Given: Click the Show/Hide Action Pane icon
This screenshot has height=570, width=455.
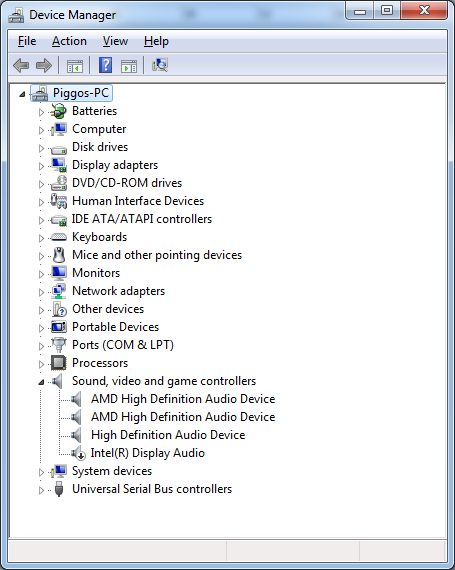Looking at the screenshot, I should pos(129,66).
